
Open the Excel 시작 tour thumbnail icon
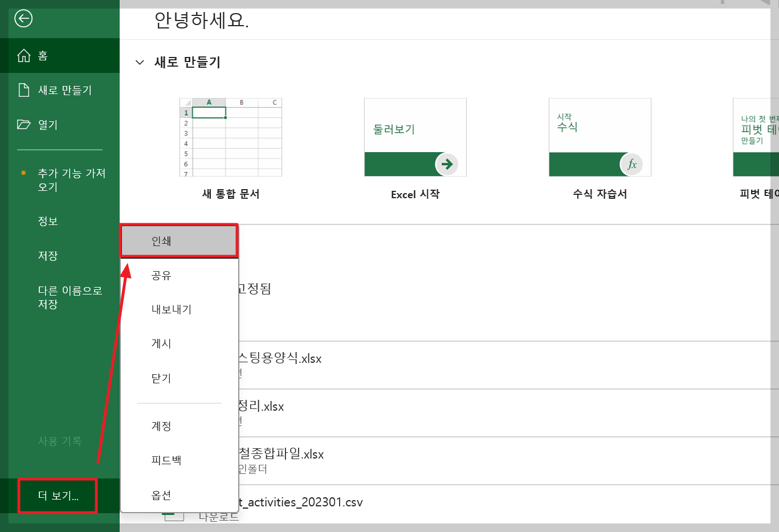pyautogui.click(x=415, y=137)
